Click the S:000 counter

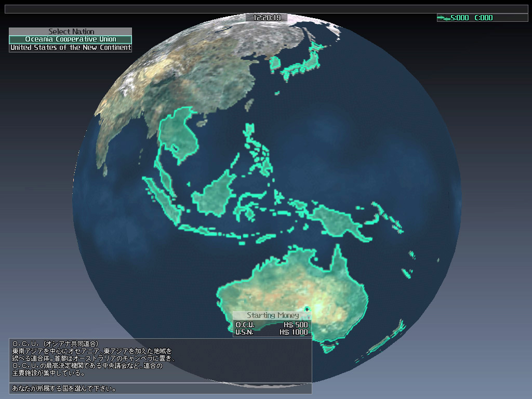point(459,18)
